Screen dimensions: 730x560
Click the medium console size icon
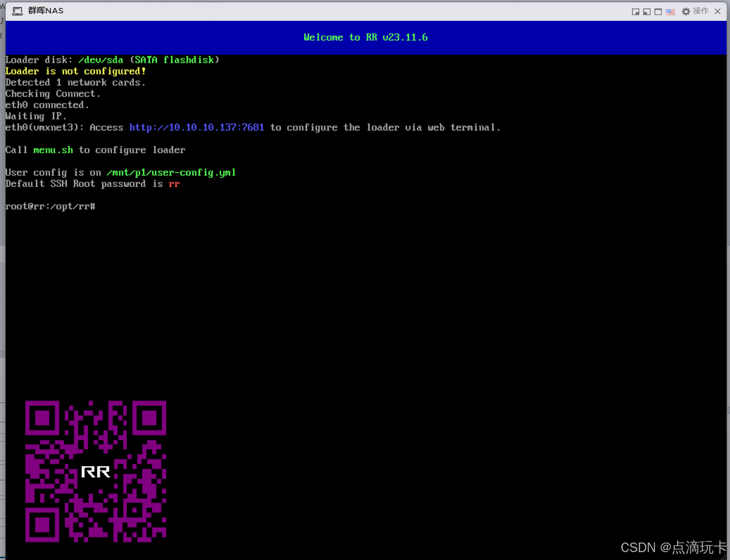point(647,11)
